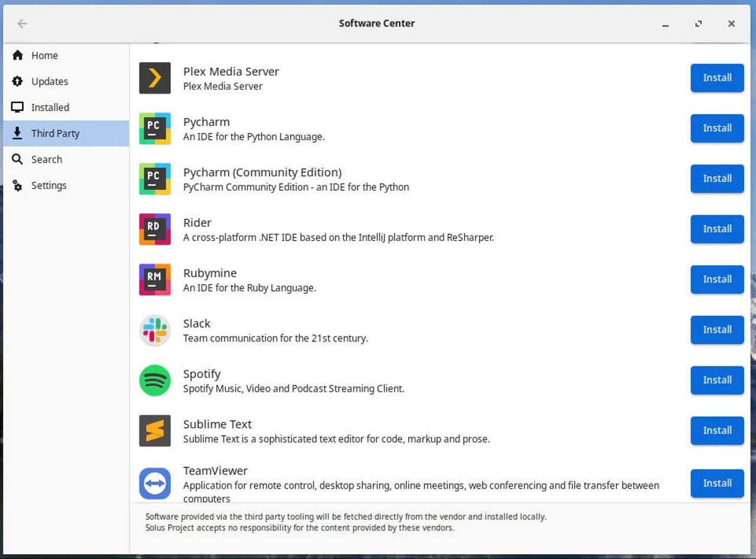Install Sublime Text
This screenshot has width=756, height=559.
pos(717,431)
